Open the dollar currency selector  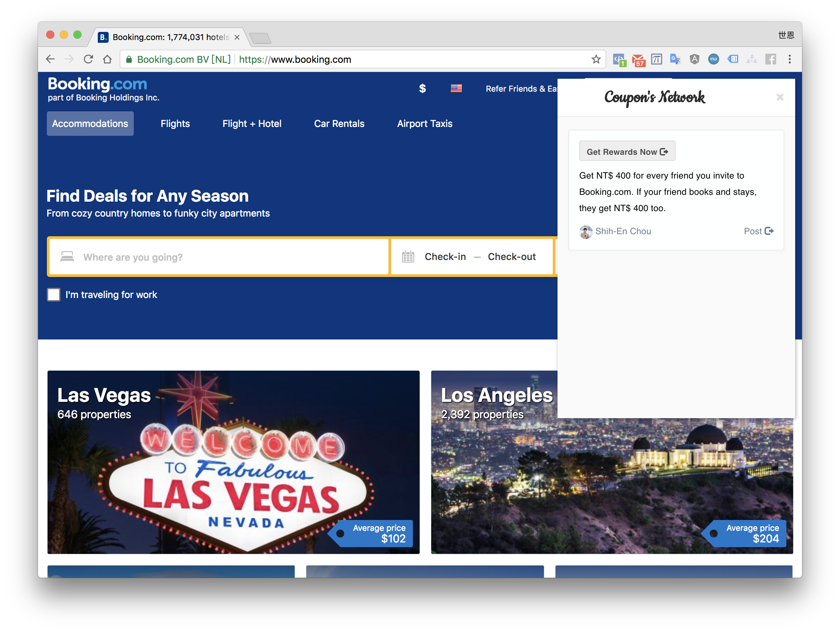(x=422, y=89)
